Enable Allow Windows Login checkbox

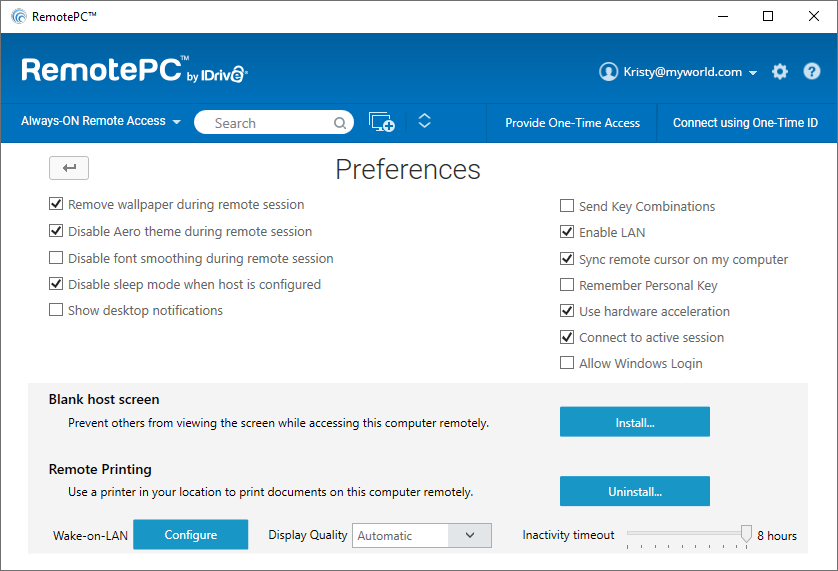pos(567,363)
